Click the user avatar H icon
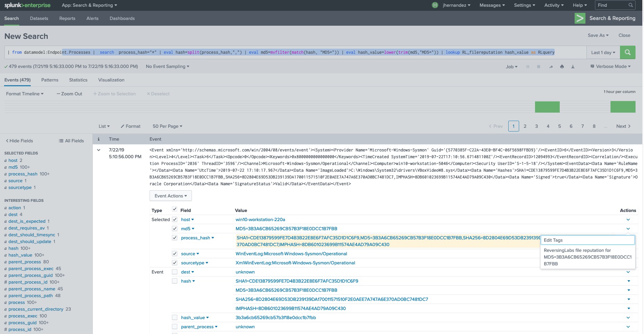Screen dimensions: 644x334 pos(435,5)
